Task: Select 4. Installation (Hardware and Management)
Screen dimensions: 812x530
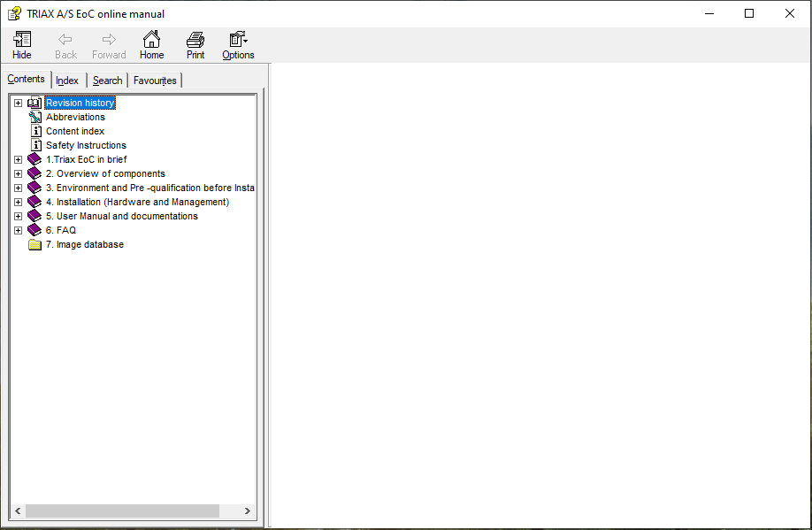Action: (138, 202)
